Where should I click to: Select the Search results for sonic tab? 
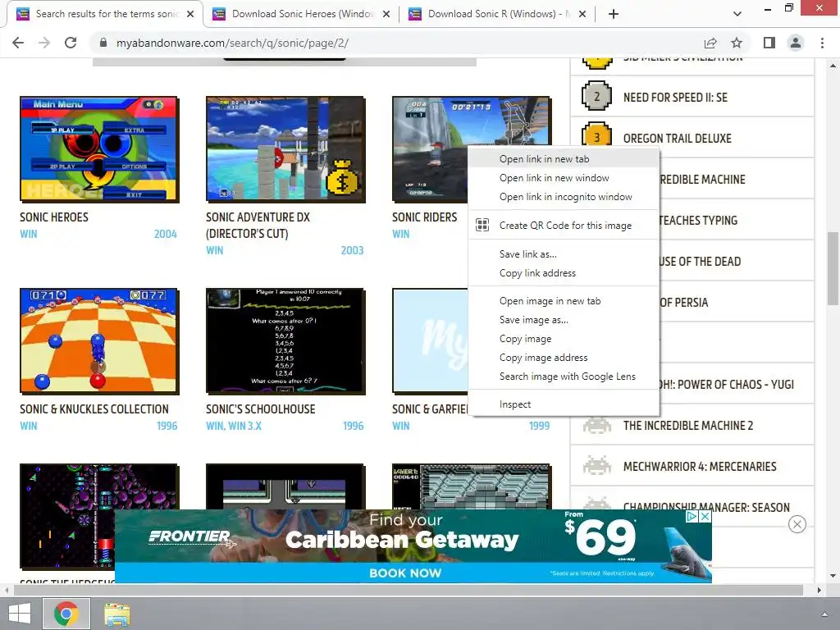coord(105,14)
